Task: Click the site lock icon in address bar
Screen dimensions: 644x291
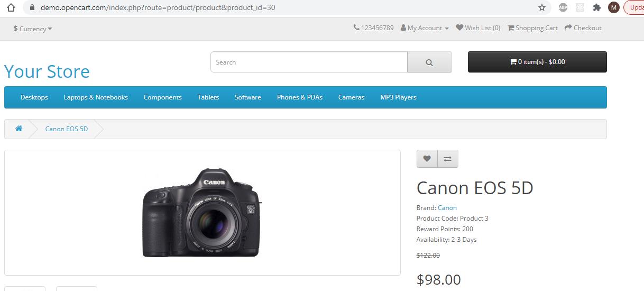Action: click(x=32, y=7)
